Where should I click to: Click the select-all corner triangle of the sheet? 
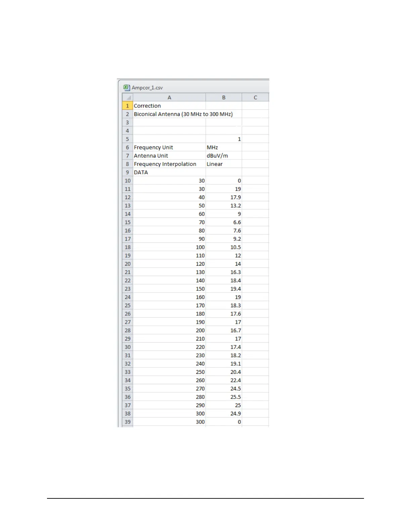click(x=128, y=97)
